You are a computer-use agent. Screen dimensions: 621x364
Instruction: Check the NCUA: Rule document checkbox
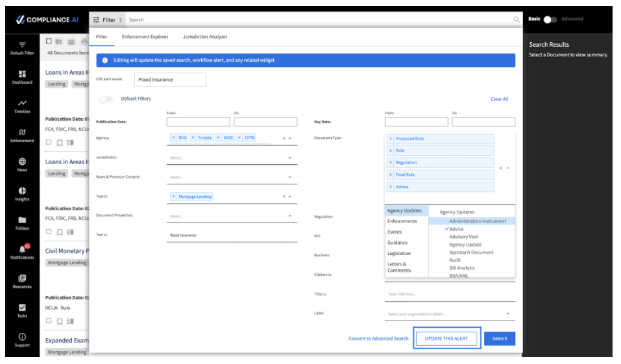(49, 321)
